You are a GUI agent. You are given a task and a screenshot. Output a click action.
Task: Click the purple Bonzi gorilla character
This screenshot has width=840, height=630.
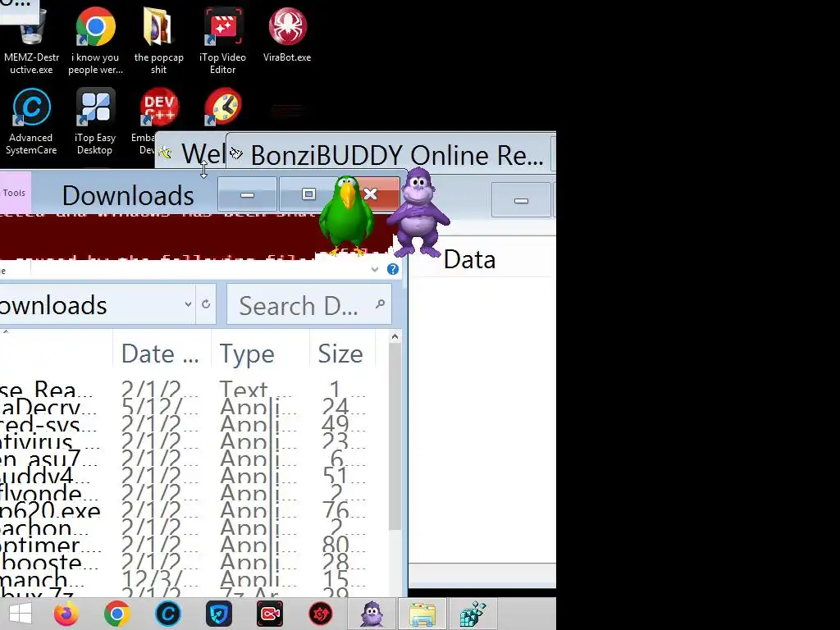pos(418,212)
